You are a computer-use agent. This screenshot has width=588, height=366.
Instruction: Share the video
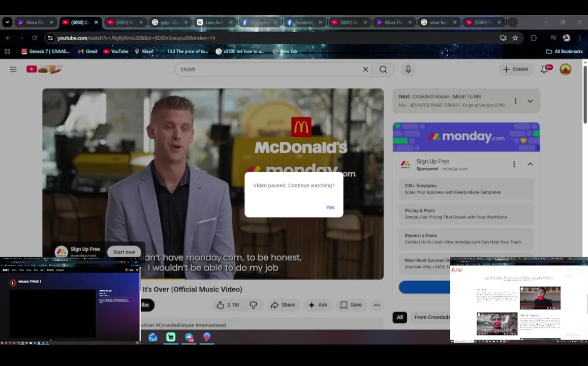point(283,305)
